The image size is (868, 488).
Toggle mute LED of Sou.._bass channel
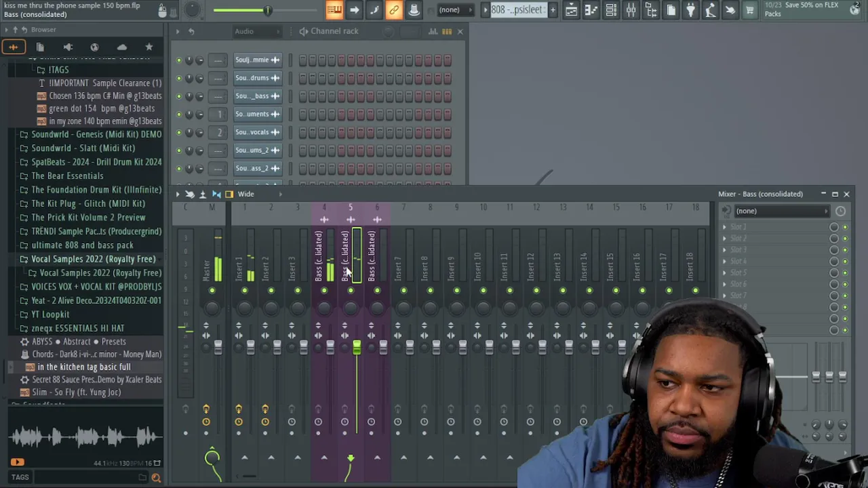click(179, 96)
